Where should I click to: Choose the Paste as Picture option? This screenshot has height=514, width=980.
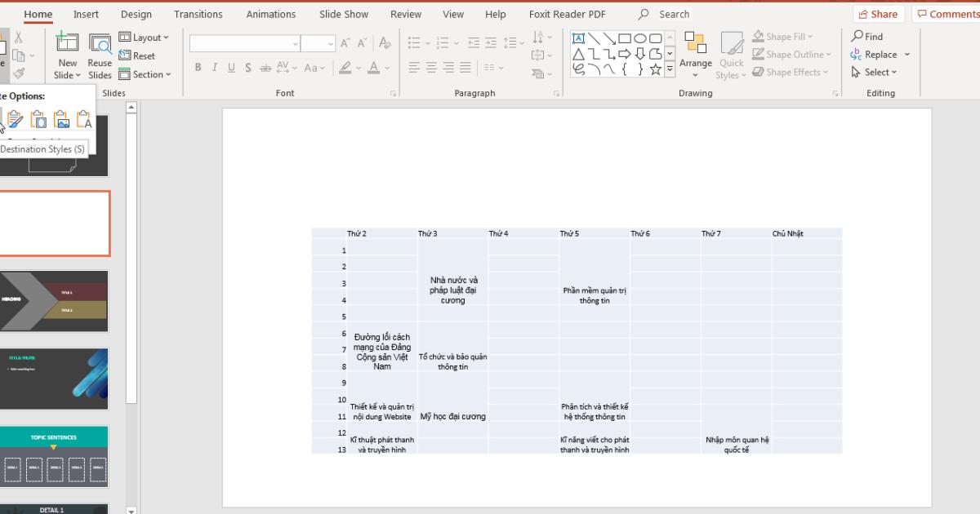62,119
